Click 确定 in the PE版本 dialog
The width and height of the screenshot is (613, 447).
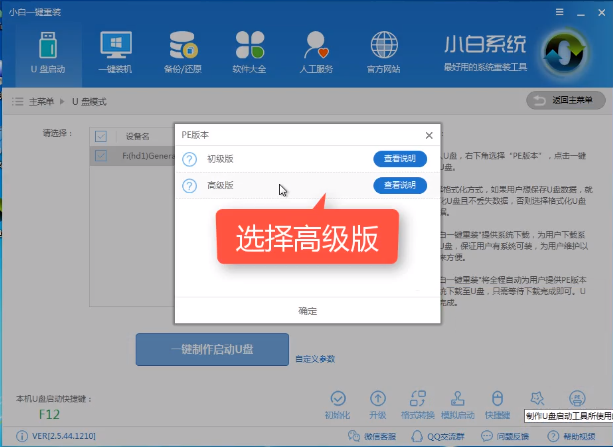point(308,311)
